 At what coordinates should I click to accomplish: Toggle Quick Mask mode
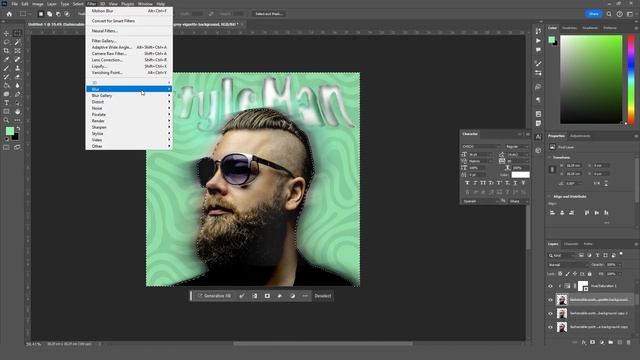click(x=7, y=147)
